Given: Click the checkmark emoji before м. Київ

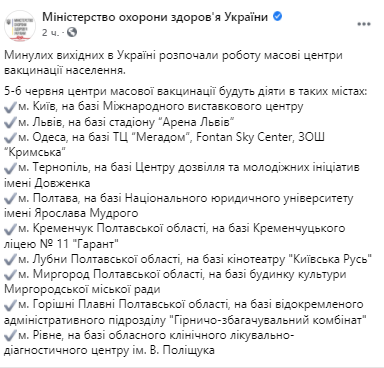Looking at the screenshot, I should click(10, 107).
